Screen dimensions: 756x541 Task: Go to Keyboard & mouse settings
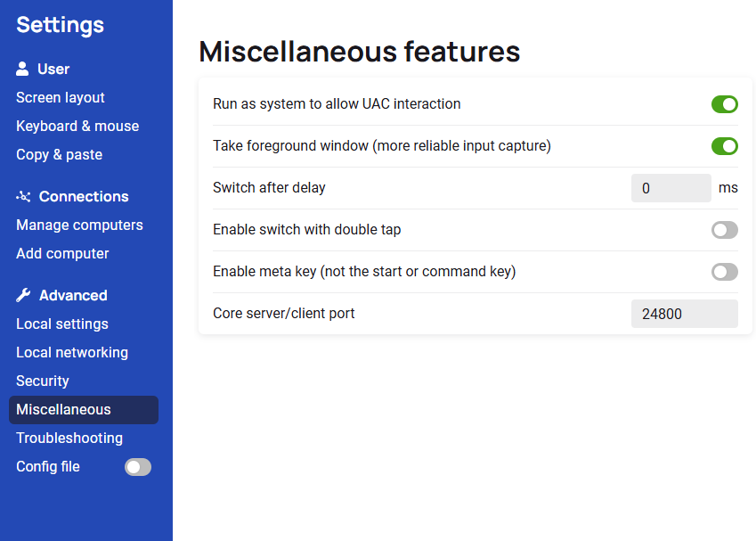point(77,127)
